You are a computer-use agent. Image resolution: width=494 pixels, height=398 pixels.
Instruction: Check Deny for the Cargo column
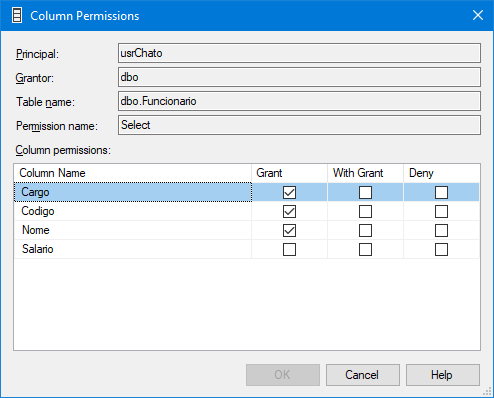[x=441, y=192]
